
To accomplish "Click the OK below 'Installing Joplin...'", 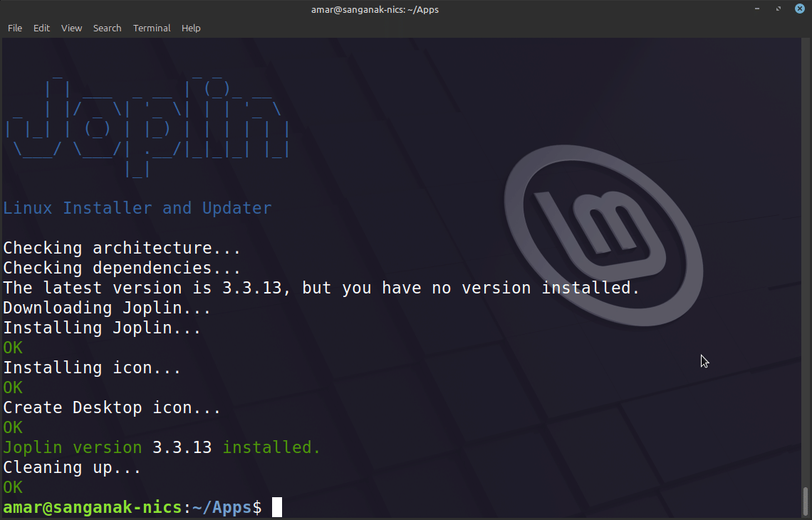I will click(x=13, y=348).
